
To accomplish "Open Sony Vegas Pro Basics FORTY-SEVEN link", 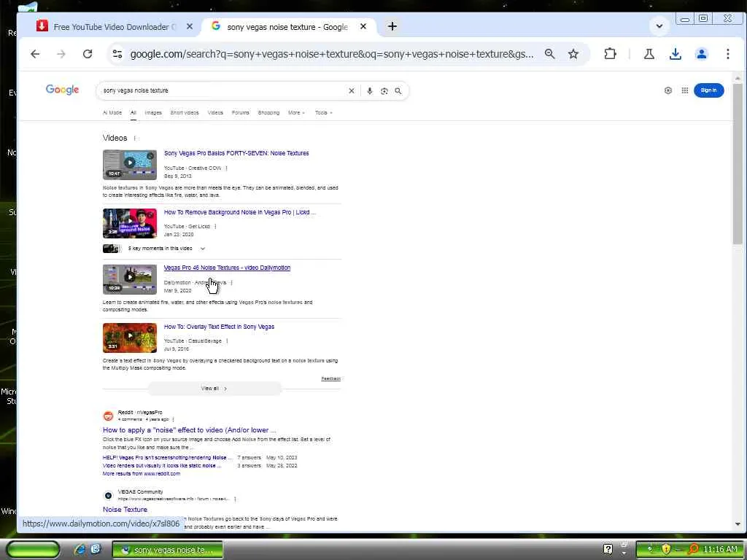I will (x=236, y=153).
